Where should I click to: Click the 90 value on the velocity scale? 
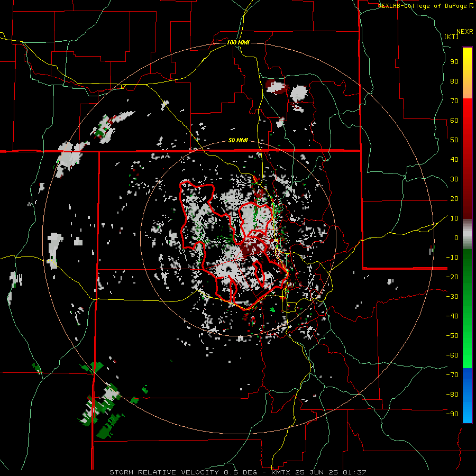click(x=454, y=62)
